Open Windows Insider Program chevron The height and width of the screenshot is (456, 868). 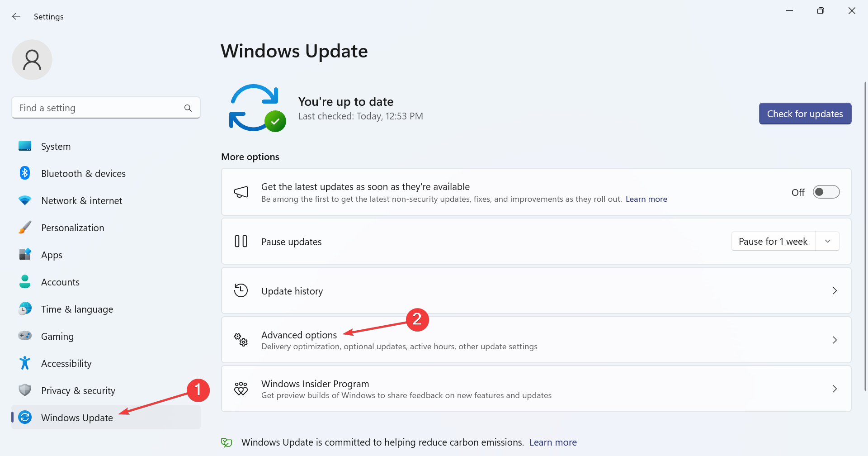(835, 389)
